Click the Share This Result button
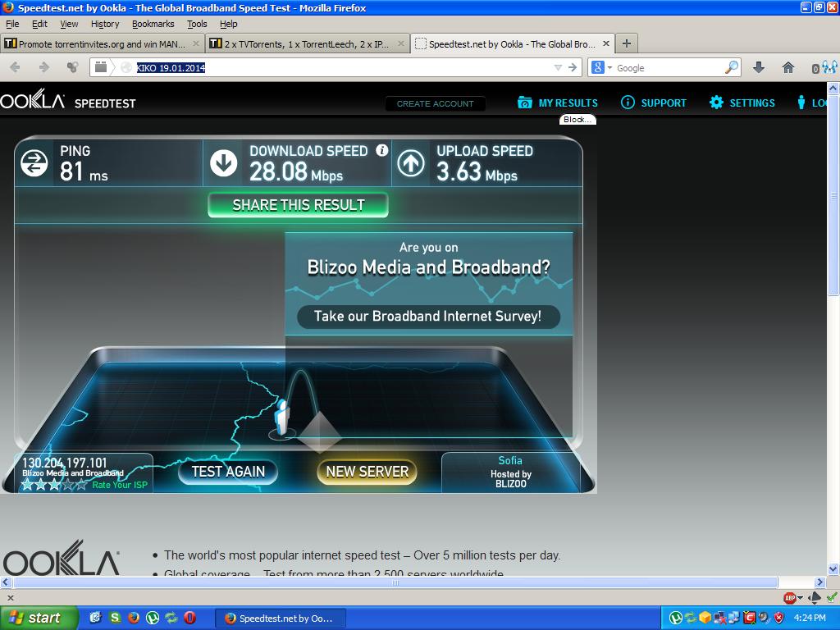The image size is (840, 630). point(299,205)
